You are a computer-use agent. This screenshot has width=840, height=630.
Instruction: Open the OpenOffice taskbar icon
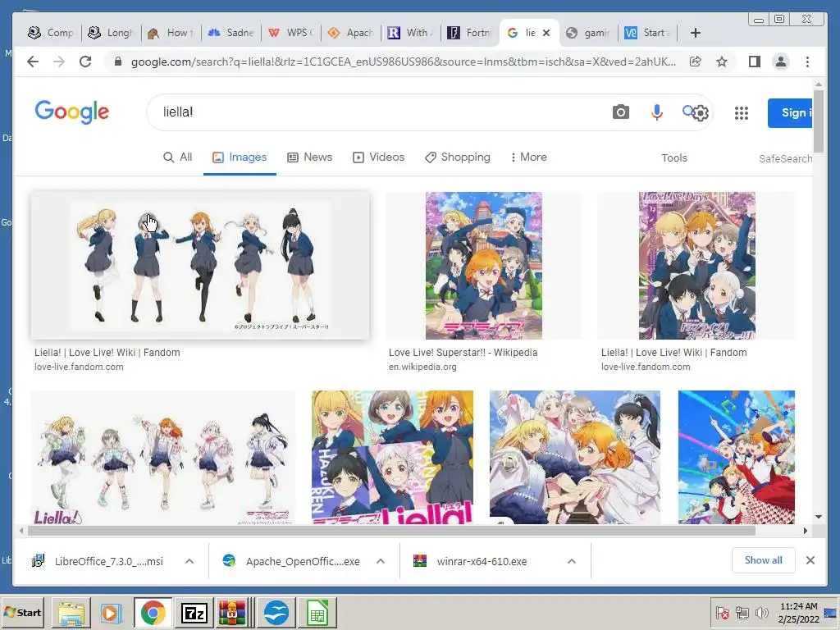(276, 612)
